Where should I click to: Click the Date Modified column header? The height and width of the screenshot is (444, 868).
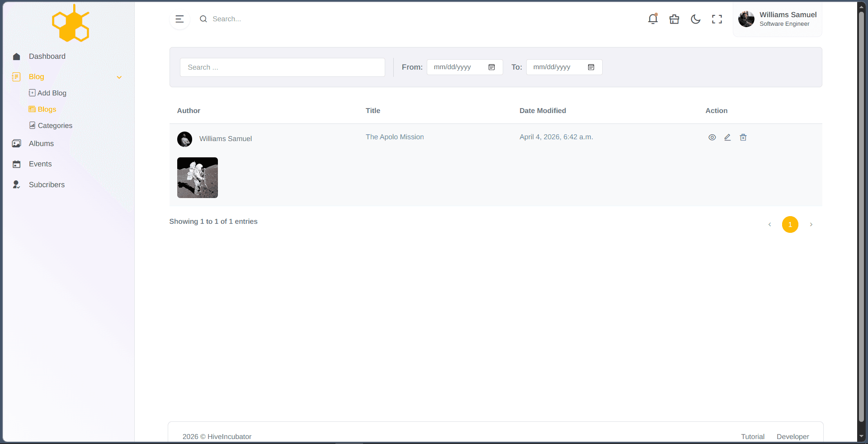tap(542, 111)
